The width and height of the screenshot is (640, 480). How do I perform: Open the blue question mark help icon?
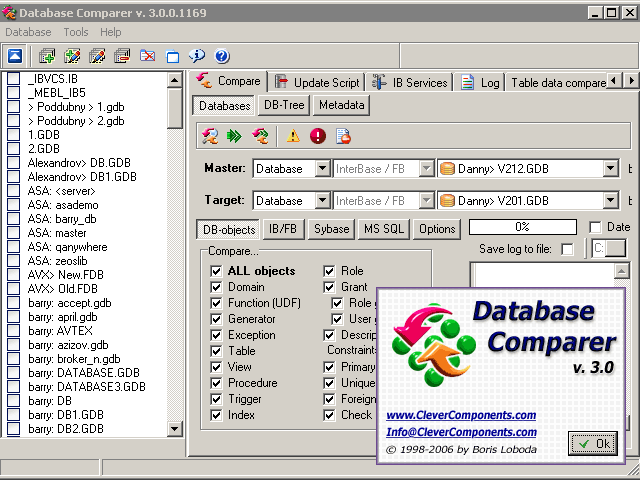[x=221, y=56]
